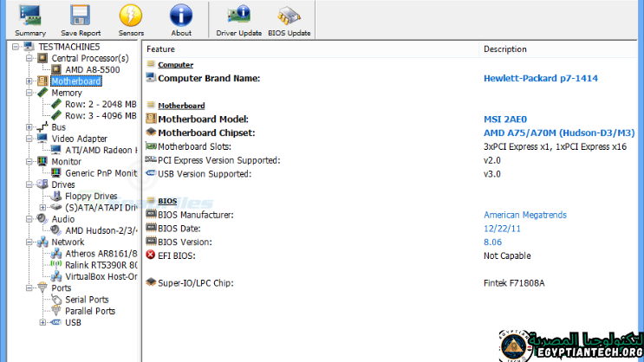Screen dimensions: 644x362
Task: Click the Hewlett-Packard p7-1414 brand link
Action: [x=540, y=78]
